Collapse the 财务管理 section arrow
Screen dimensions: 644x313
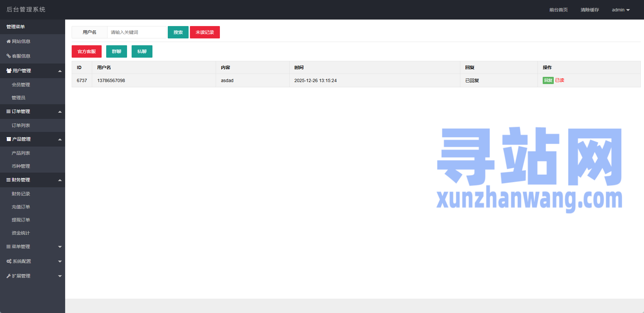point(60,180)
